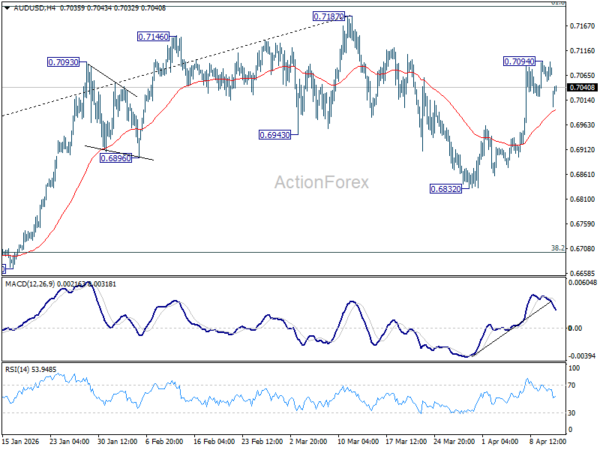Select the 0.71870 price label
Viewport: 600px width, 450px height.
coord(328,16)
